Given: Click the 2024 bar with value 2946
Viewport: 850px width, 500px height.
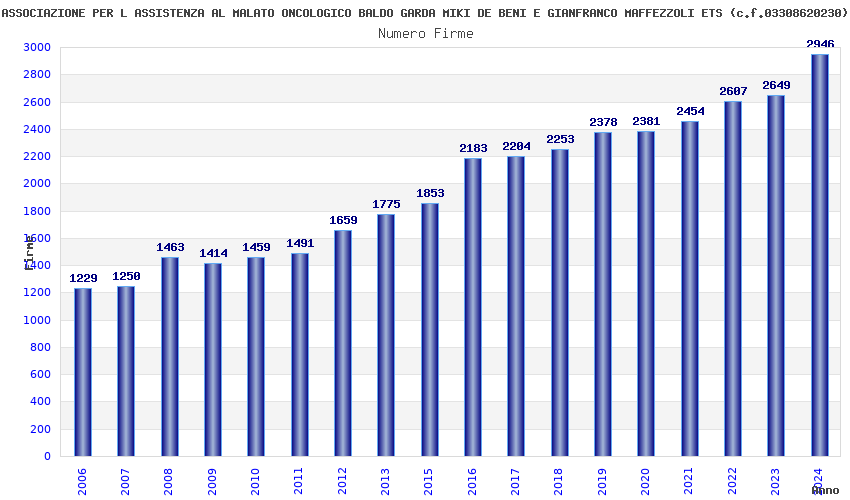Looking at the screenshot, I should [x=820, y=255].
